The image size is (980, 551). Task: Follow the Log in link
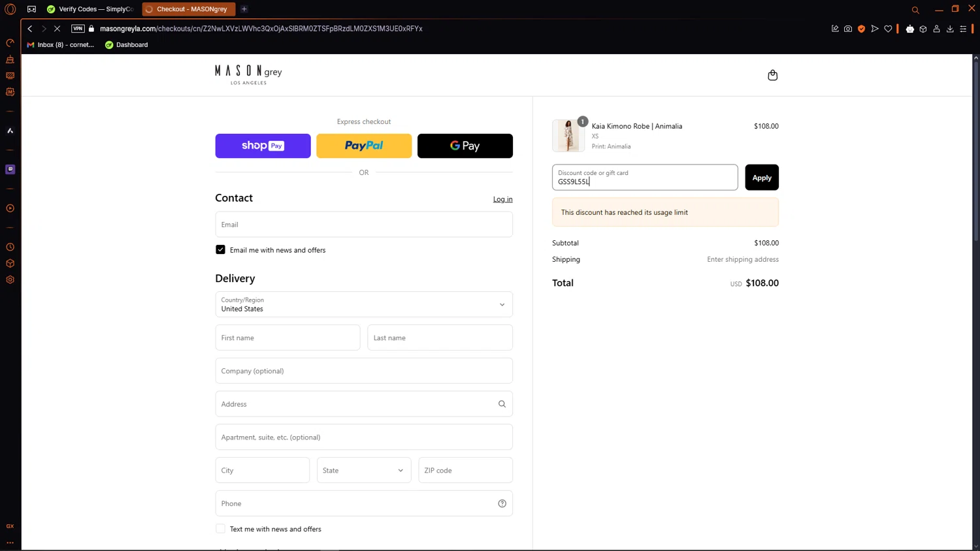(502, 199)
